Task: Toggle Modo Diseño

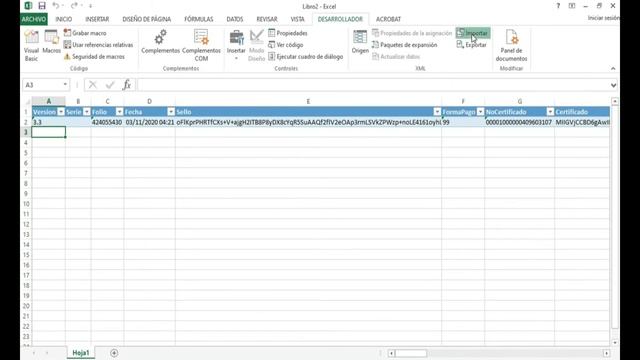Action: tap(256, 46)
